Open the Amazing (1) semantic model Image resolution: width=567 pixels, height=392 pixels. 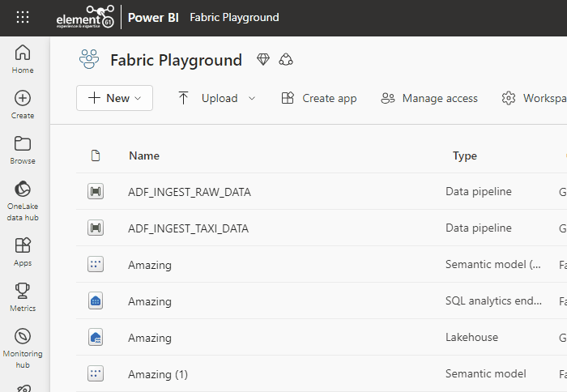[x=158, y=374]
